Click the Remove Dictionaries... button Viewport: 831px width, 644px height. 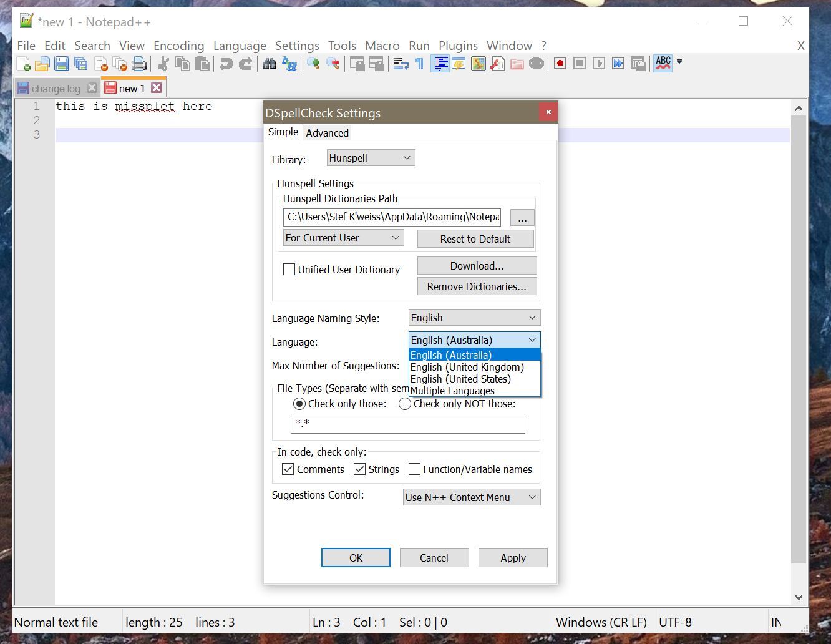coord(477,286)
